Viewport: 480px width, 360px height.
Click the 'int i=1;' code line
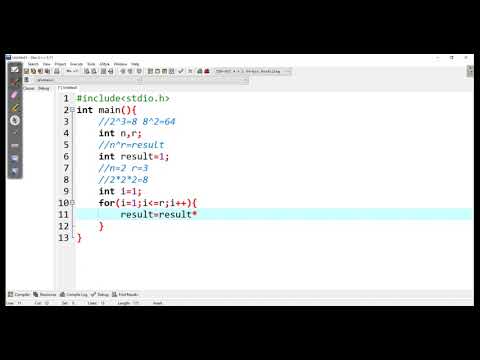[x=120, y=191]
